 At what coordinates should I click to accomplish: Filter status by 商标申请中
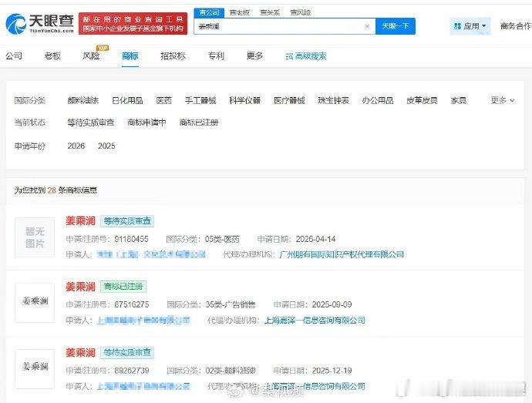click(147, 123)
